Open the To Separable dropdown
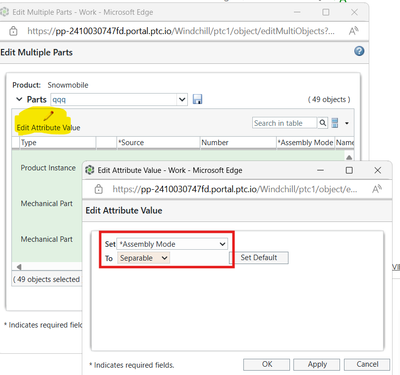Image resolution: width=400 pixels, height=375 pixels. pyautogui.click(x=143, y=258)
